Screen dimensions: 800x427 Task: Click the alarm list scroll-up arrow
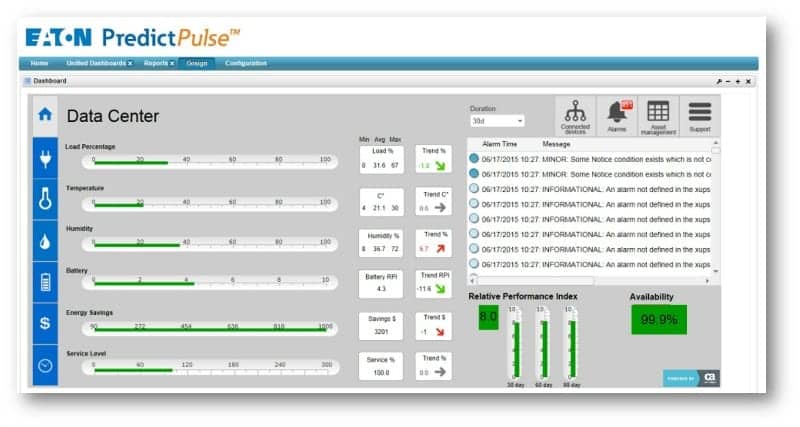[x=715, y=142]
